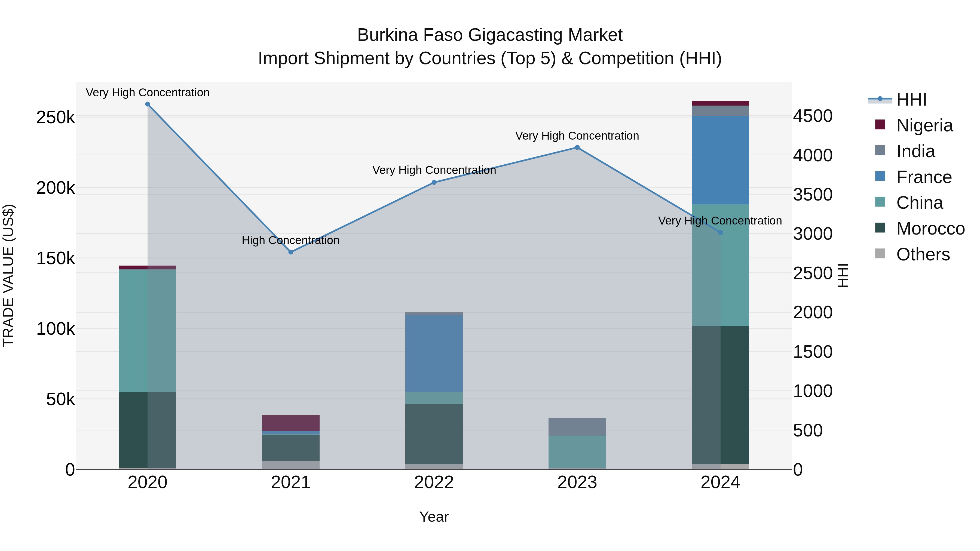The image size is (980, 551).
Task: Click the 2021 x-axis label
Action: point(291,482)
